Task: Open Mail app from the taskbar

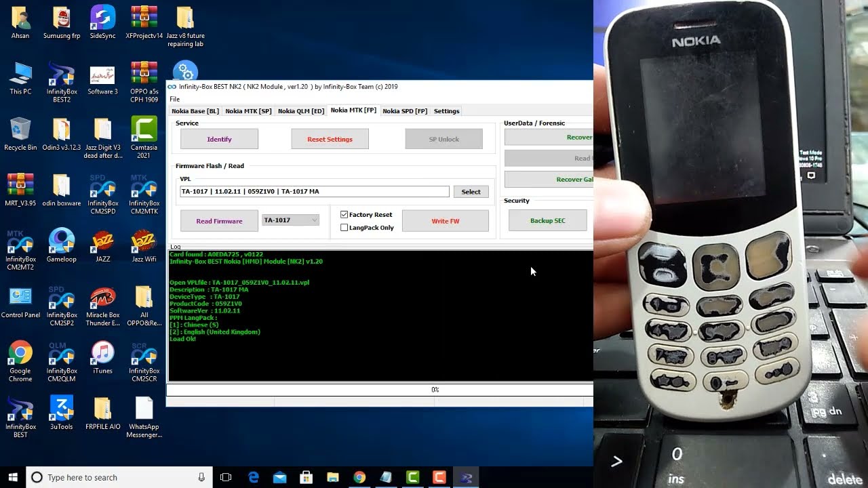Action: coord(280,477)
